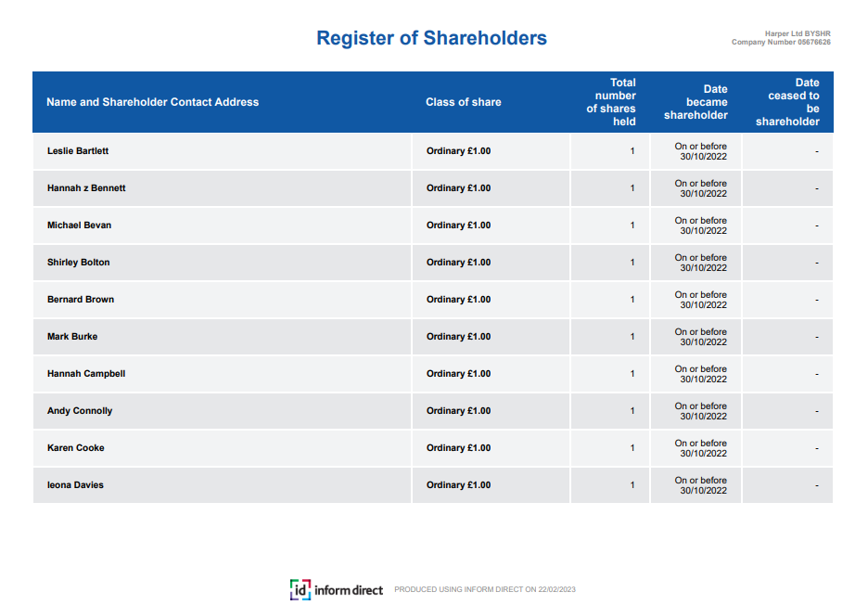Select Shirley Bolton's total shares held value
Screen dimensions: 868x605
pos(632,263)
